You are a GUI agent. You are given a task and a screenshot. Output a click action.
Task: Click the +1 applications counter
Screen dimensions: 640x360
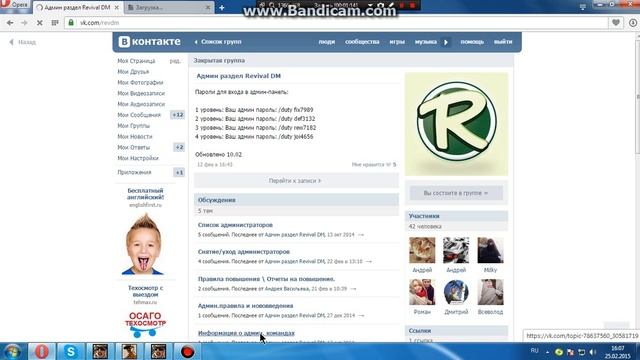[179, 172]
